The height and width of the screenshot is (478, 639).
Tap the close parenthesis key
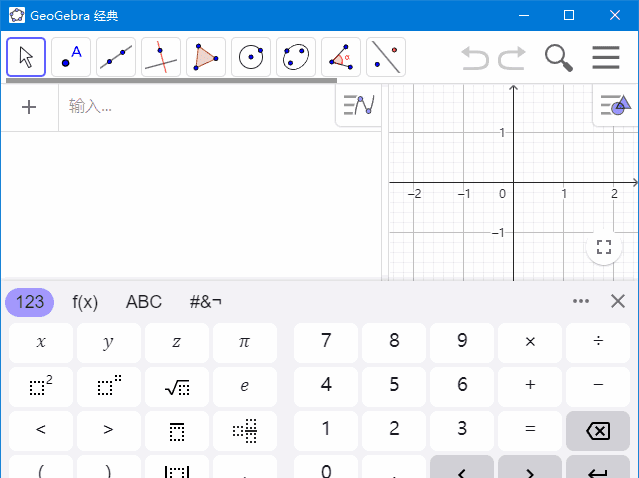[109, 467]
